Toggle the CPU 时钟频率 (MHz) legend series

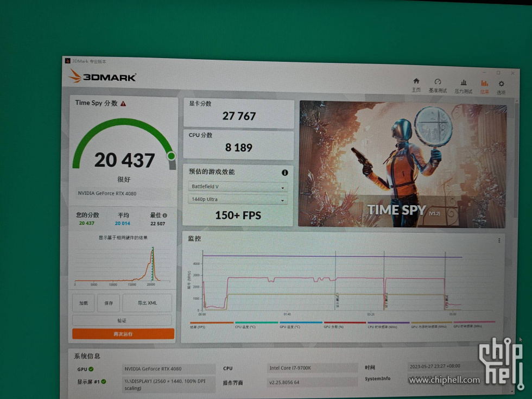(x=388, y=325)
